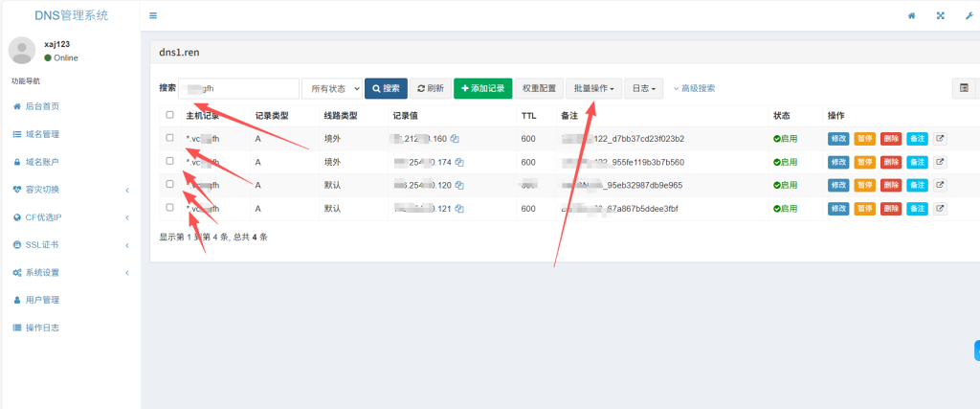Sort by the 主机记录 column header
The image size is (980, 409).
click(203, 116)
